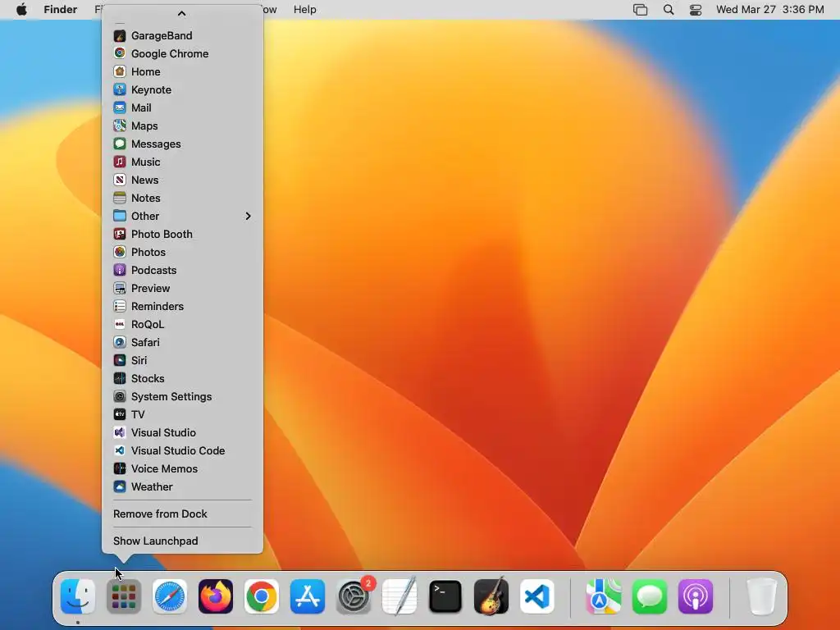Open Messages from the Dock
This screenshot has width=840, height=630.
click(650, 596)
